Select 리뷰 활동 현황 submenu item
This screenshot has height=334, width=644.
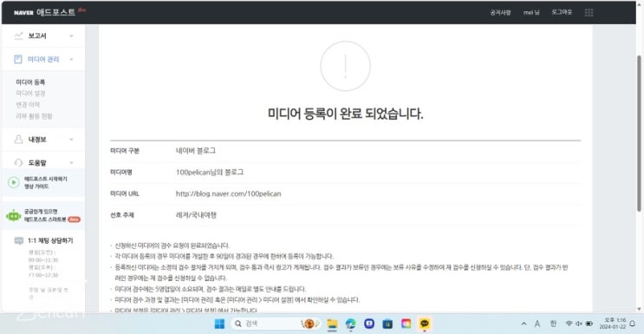tap(34, 116)
